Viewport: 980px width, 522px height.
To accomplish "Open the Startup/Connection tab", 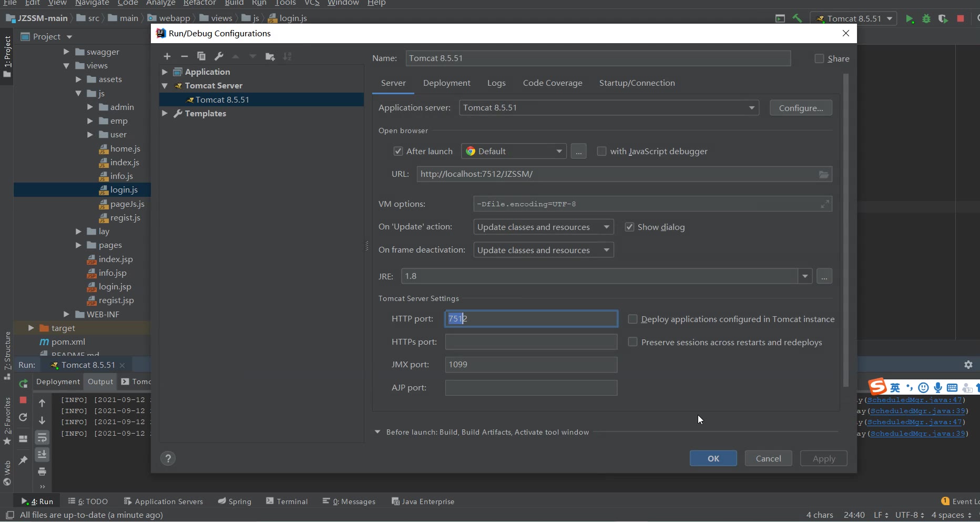I will pos(637,83).
